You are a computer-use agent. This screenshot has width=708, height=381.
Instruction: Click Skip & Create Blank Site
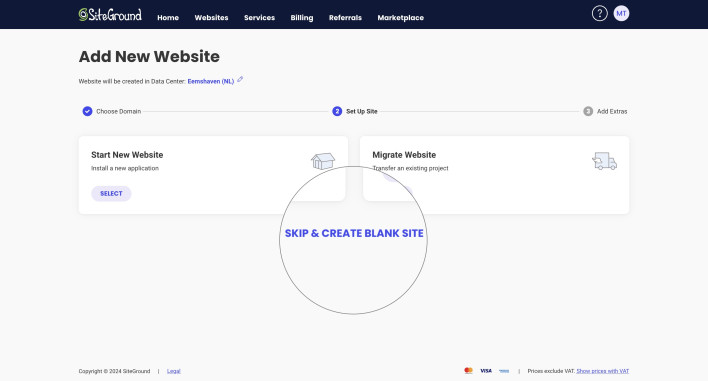[354, 233]
